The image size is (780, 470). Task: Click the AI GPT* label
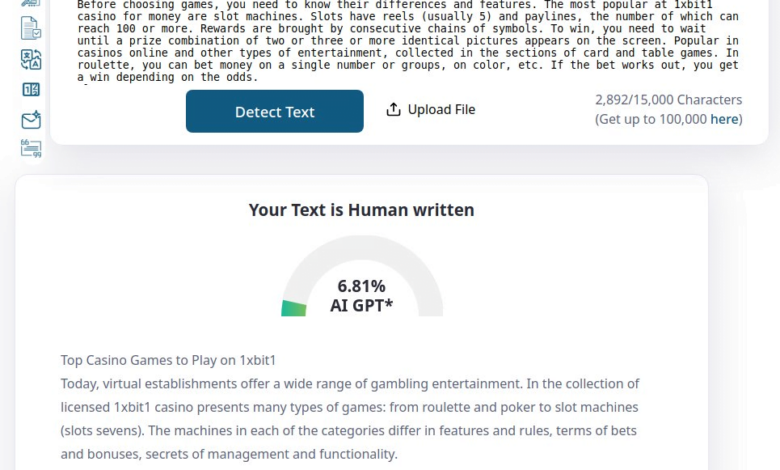(362, 305)
